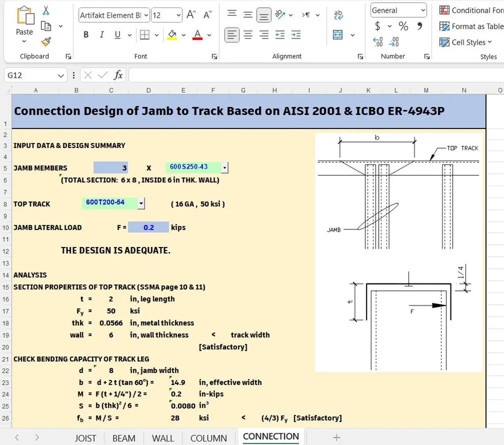Viewport: 504px width, 445px height.
Task: Click the text direction icon
Action: coord(306,15)
